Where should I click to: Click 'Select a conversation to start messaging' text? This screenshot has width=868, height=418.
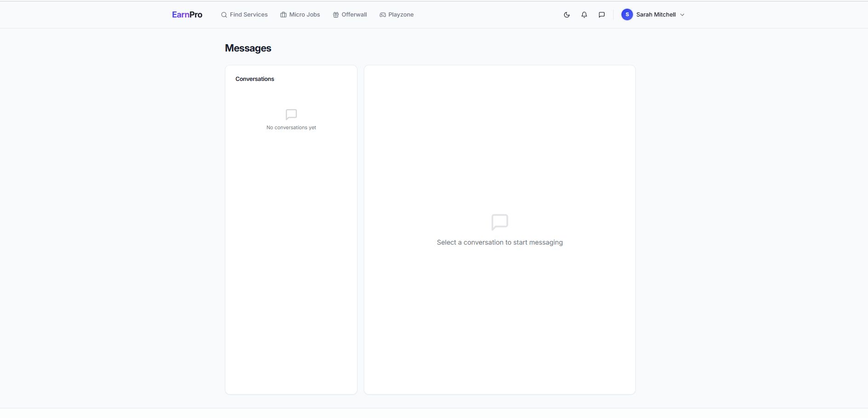click(500, 242)
